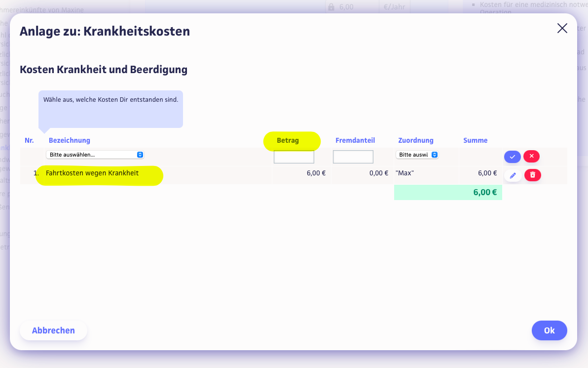
Task: Select the 'Fahrtkosten wegen Krankheit' row text
Action: point(92,173)
